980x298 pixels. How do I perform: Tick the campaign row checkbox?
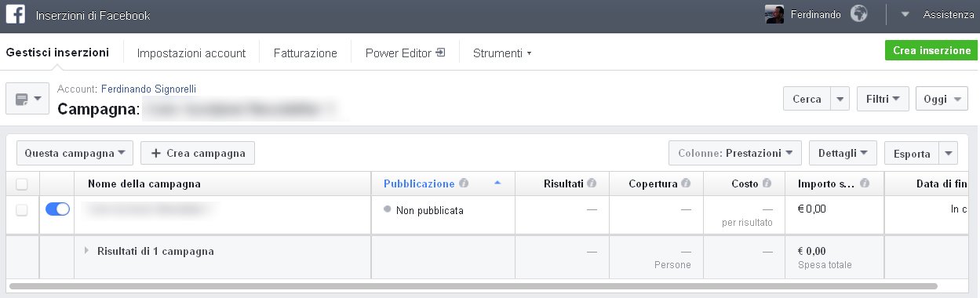click(22, 209)
